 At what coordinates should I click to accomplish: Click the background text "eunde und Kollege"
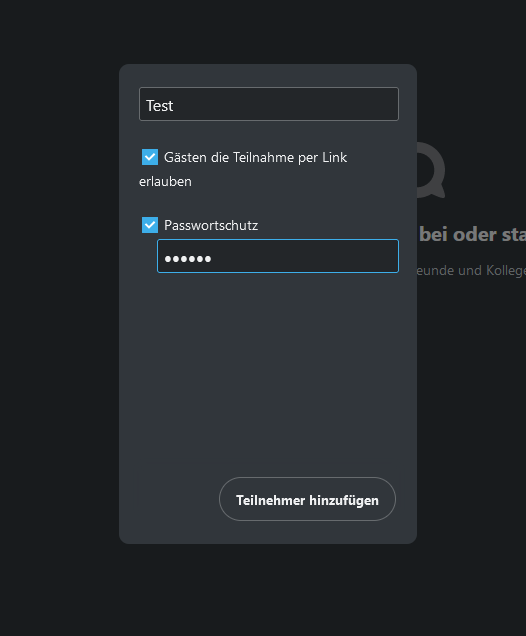[x=471, y=271]
